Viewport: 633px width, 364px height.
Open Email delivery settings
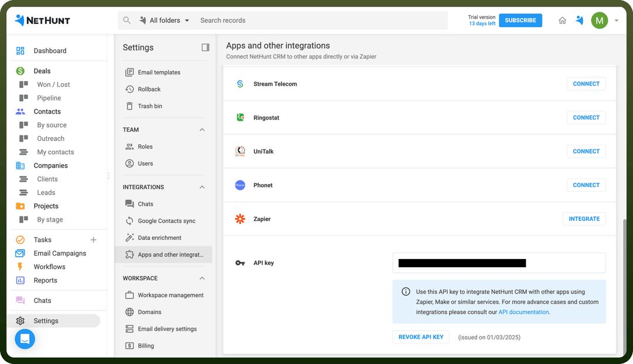pos(167,329)
